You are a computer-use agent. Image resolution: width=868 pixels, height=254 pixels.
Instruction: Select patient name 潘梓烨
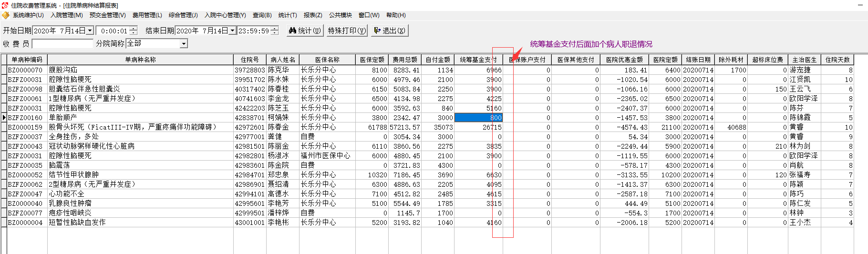pos(283,213)
